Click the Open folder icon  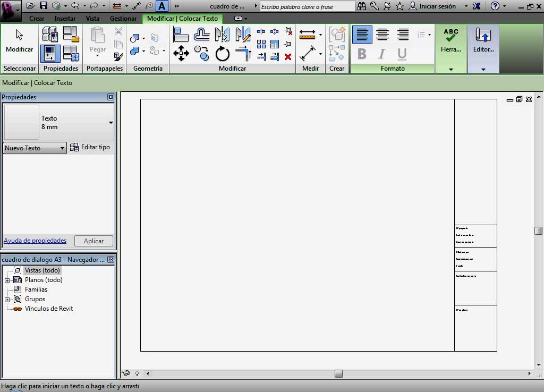click(31, 6)
